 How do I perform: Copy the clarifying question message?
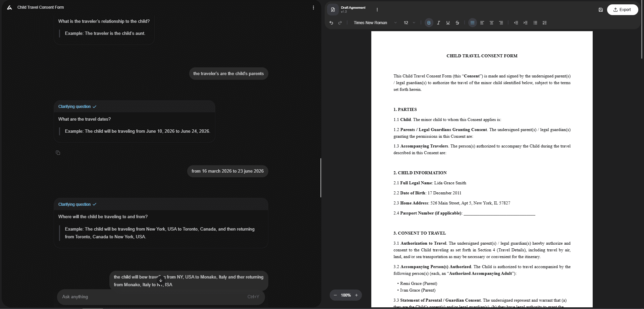58,153
